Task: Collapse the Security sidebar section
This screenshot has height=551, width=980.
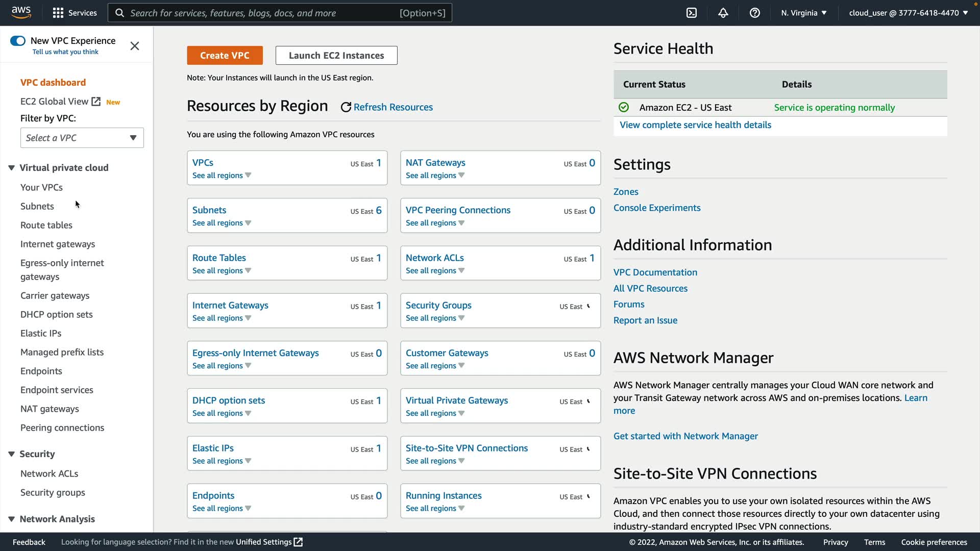Action: point(11,454)
